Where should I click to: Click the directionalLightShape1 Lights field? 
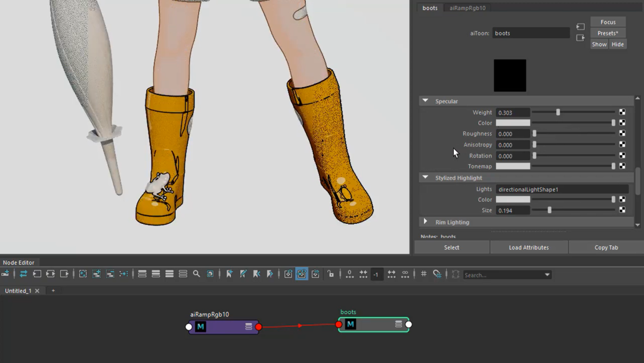(562, 189)
